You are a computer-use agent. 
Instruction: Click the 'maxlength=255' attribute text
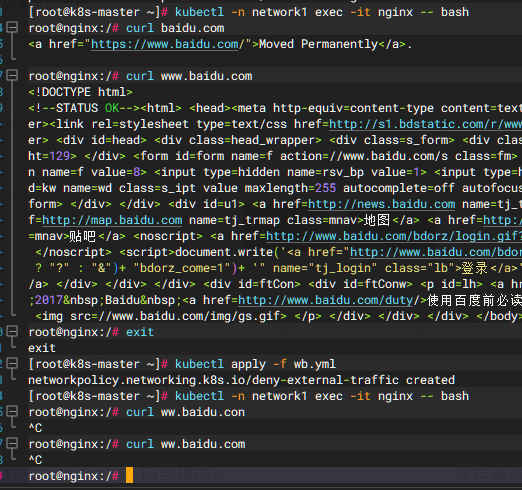pyautogui.click(x=290, y=188)
